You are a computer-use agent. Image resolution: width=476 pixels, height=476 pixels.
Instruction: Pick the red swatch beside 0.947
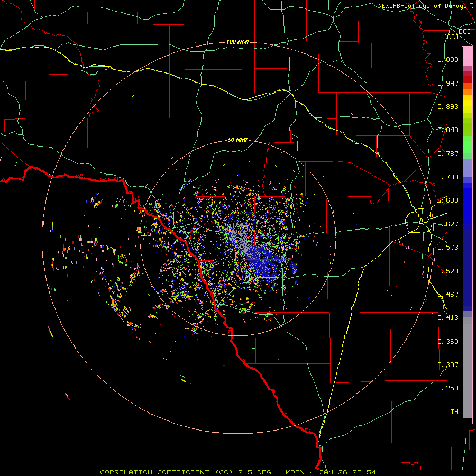click(467, 79)
